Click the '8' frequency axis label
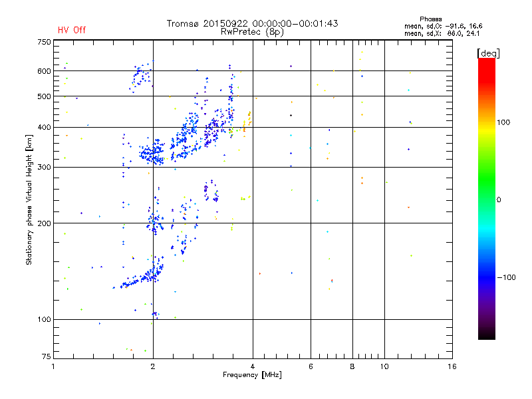 pyautogui.click(x=352, y=366)
